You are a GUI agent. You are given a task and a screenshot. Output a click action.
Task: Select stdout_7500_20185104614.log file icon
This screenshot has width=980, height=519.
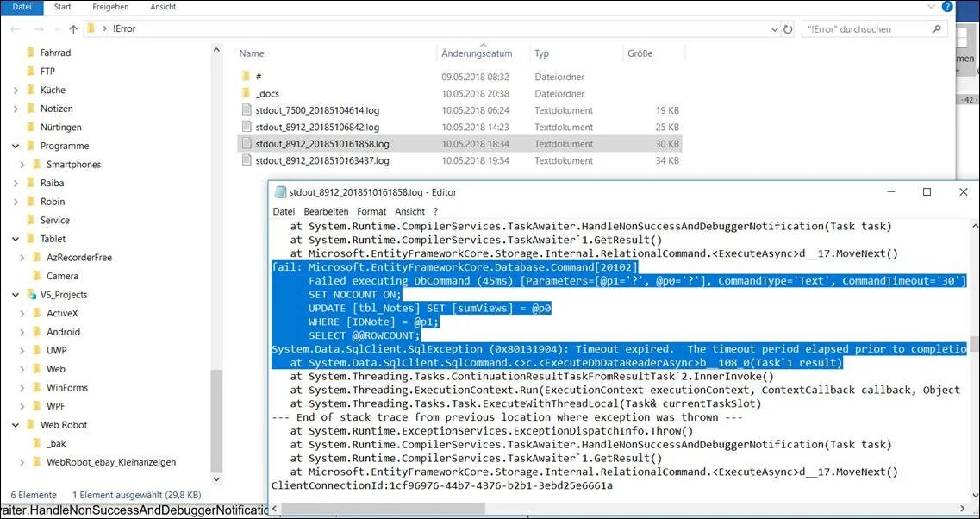click(246, 110)
